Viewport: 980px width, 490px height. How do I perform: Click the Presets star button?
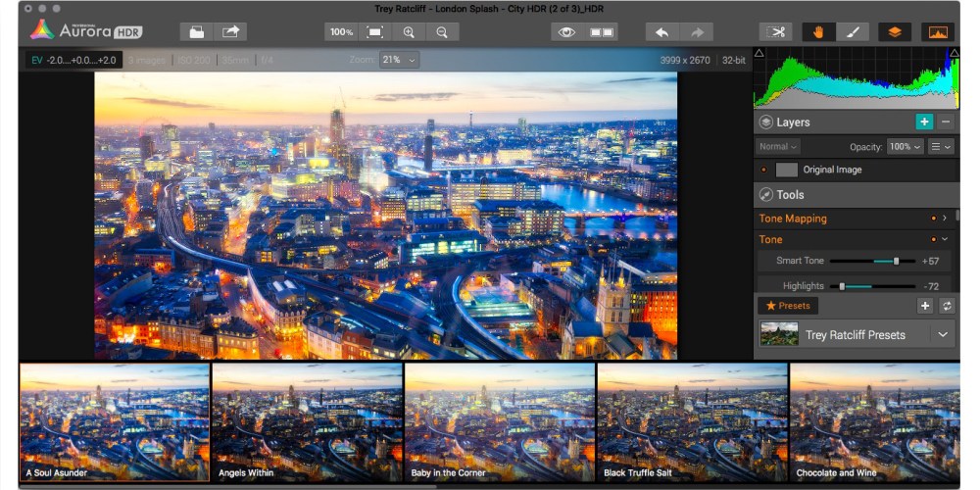point(788,306)
